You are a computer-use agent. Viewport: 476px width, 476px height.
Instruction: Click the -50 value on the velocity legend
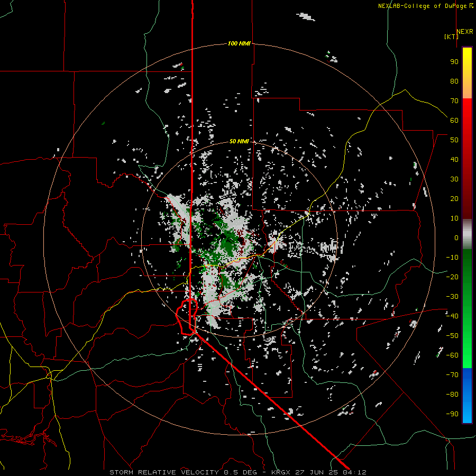(452, 336)
